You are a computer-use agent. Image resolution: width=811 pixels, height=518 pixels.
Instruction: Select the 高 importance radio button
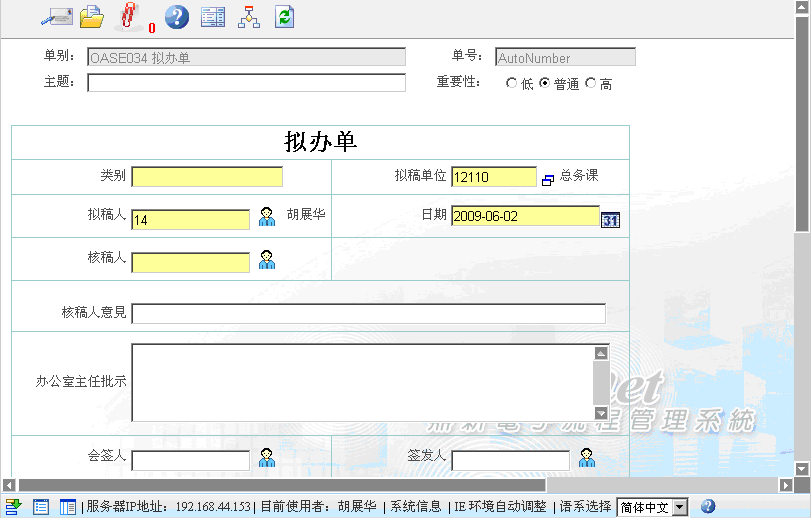click(x=591, y=84)
